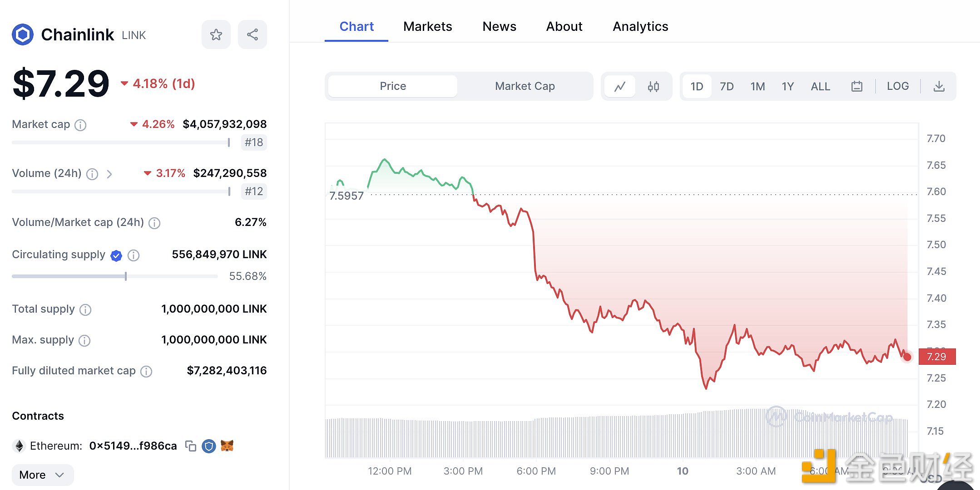Toggle LOG scale on chart
Image resolution: width=980 pixels, height=490 pixels.
click(898, 86)
